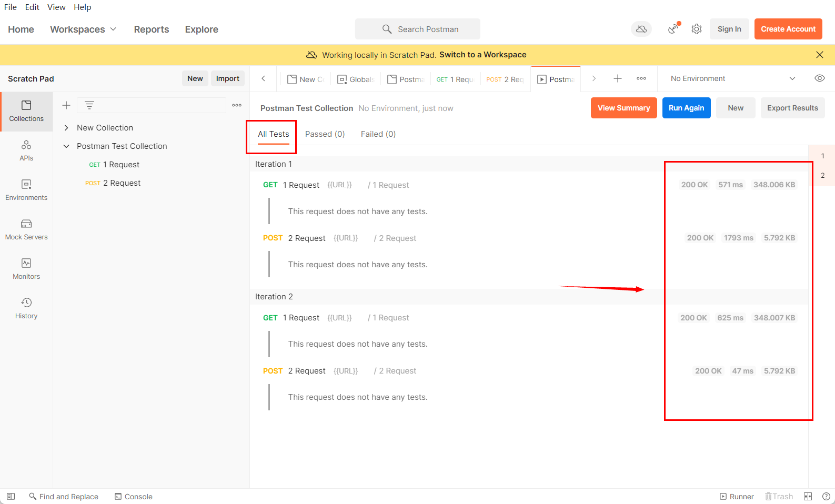Viewport: 835px width, 504px height.
Task: Open the Mock Servers sidebar panel
Action: tap(26, 229)
